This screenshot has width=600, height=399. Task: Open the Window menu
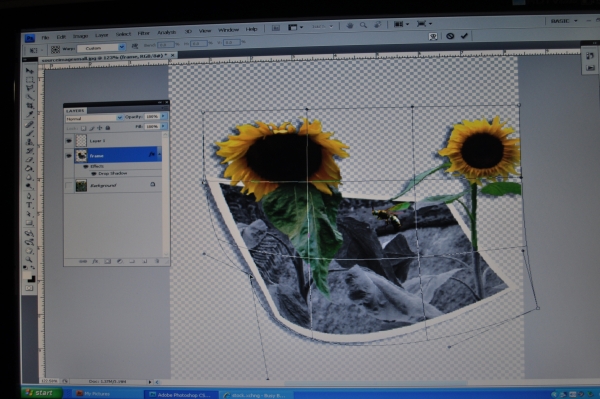(x=228, y=30)
